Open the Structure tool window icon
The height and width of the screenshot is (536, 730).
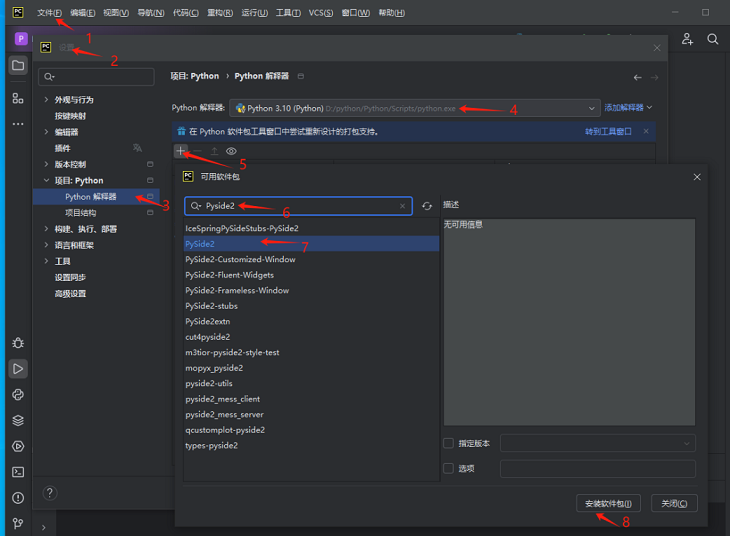pos(18,98)
